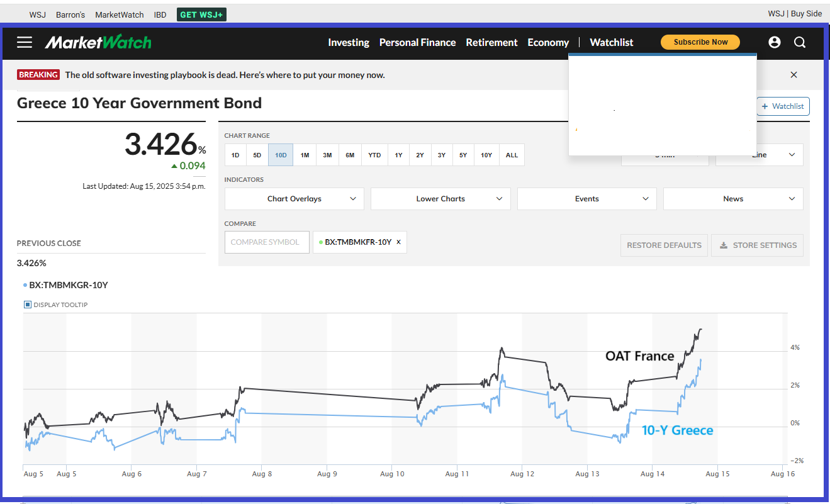Open the hamburger navigation menu
The width and height of the screenshot is (830, 504).
(x=25, y=42)
